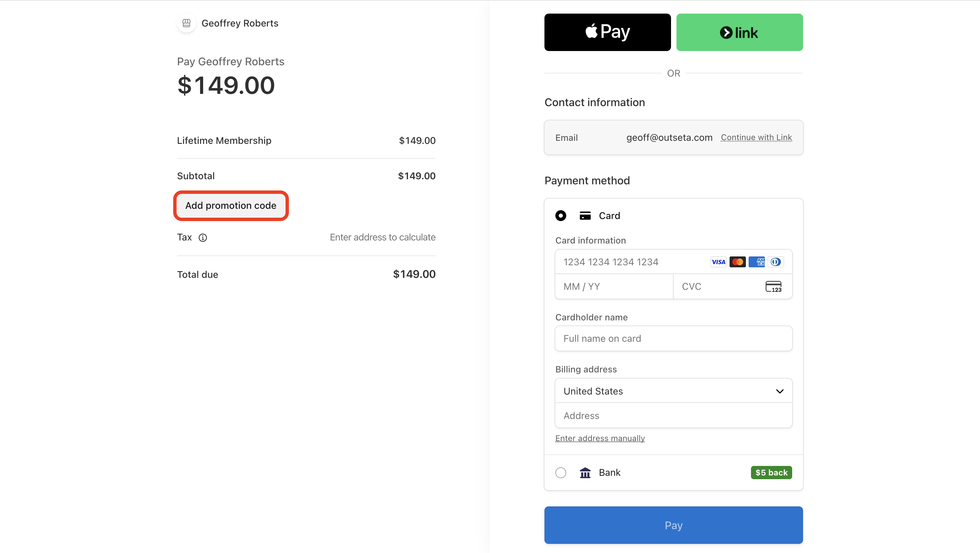Pay with Link green button

739,32
